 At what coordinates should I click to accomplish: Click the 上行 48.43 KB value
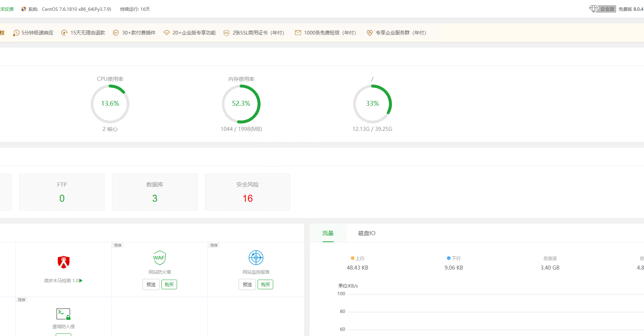[357, 268]
